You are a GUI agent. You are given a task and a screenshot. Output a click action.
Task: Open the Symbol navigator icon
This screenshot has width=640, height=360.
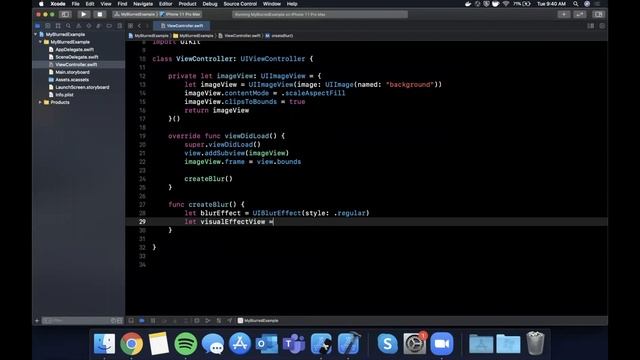[x=58, y=26]
